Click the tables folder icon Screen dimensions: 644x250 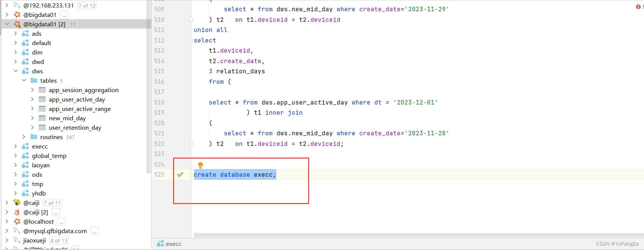[x=34, y=80]
